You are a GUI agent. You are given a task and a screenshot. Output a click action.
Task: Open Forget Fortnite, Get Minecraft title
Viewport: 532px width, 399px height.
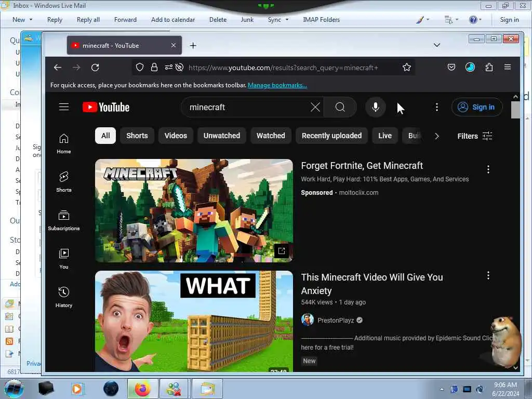coord(362,166)
